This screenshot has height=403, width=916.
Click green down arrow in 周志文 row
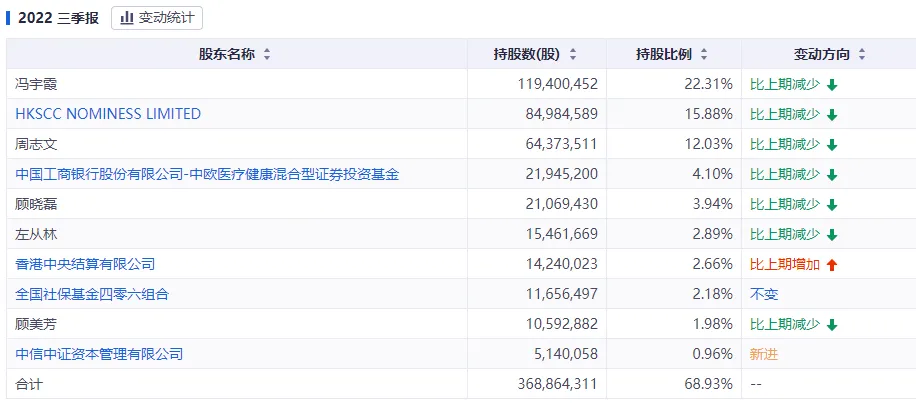click(x=832, y=145)
